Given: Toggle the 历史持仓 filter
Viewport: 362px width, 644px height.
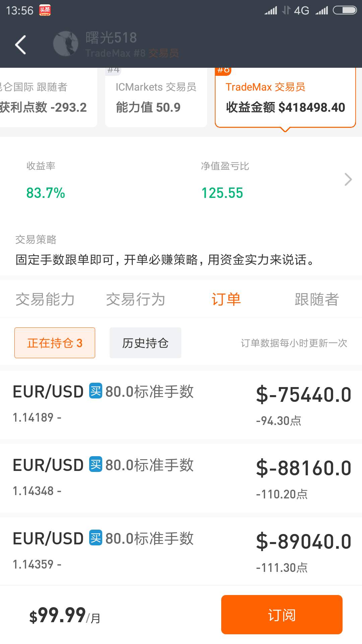Looking at the screenshot, I should [x=145, y=343].
